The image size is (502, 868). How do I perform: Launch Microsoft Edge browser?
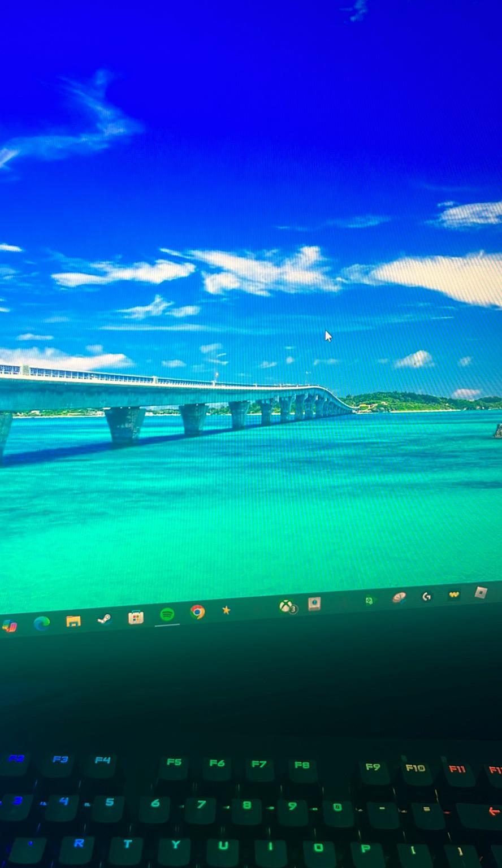(41, 623)
